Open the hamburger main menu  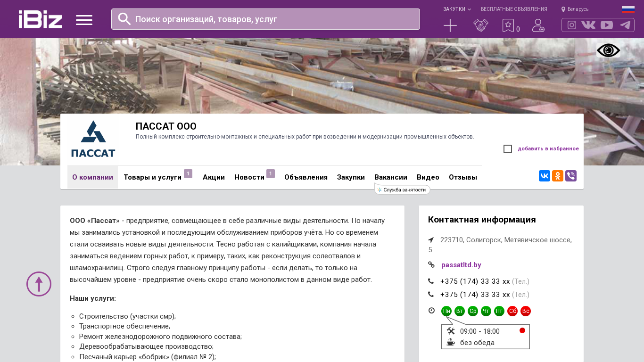click(84, 20)
